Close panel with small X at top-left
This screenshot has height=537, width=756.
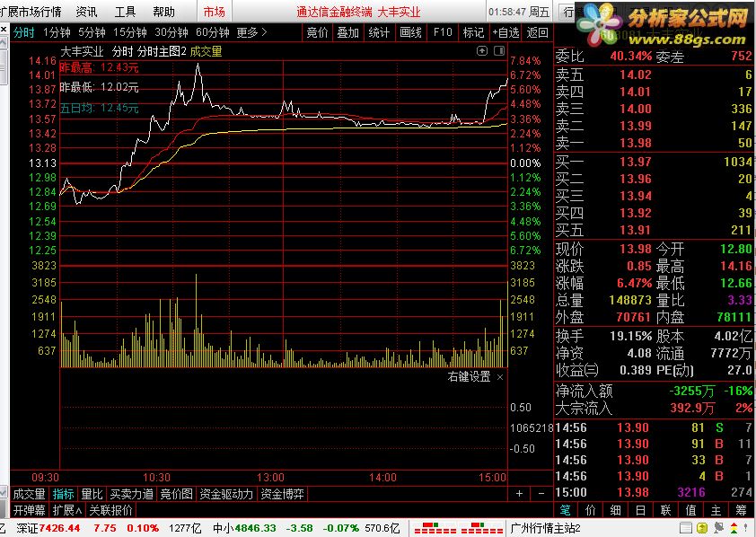click(4, 30)
